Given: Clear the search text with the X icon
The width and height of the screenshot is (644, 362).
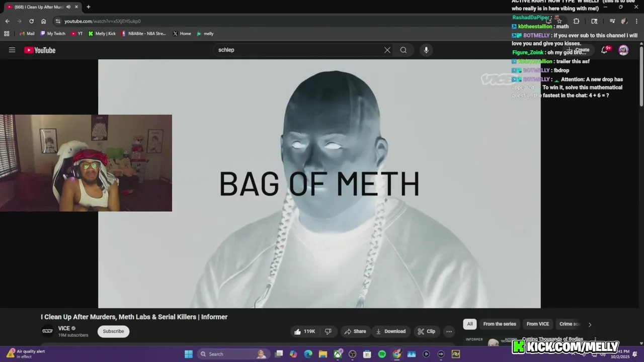Looking at the screenshot, I should 387,50.
